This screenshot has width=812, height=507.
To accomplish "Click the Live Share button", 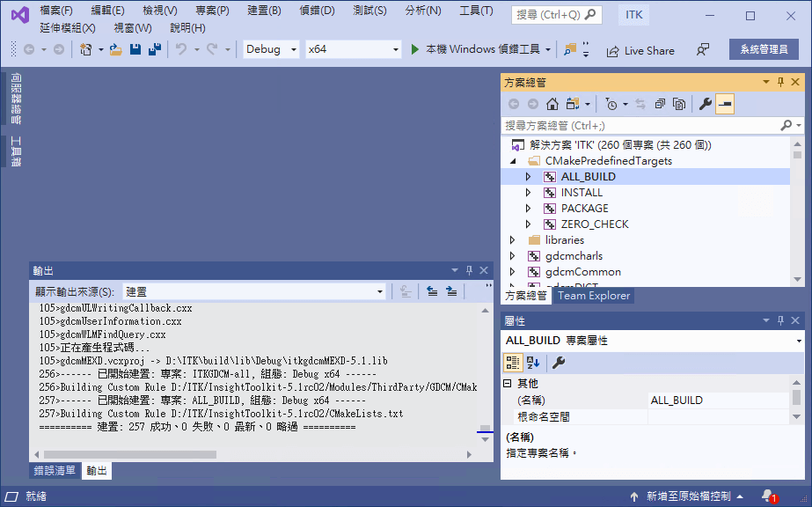I will click(x=640, y=51).
